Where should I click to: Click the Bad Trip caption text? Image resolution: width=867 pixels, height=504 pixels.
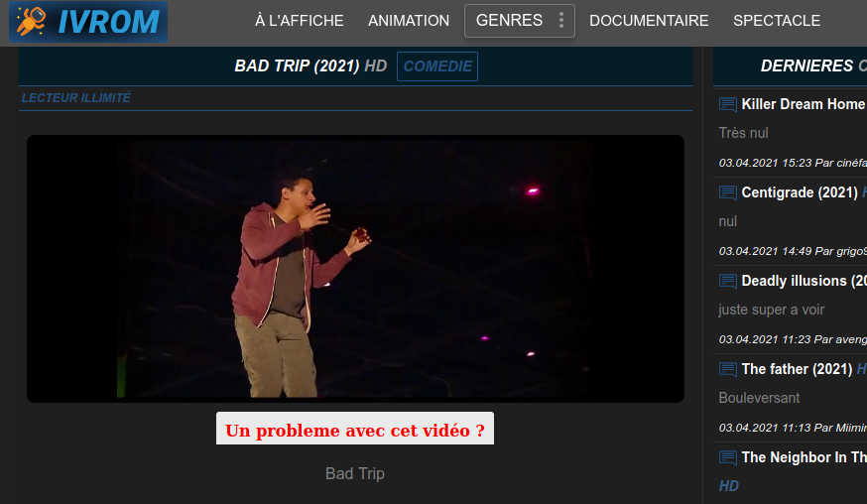[x=355, y=473]
